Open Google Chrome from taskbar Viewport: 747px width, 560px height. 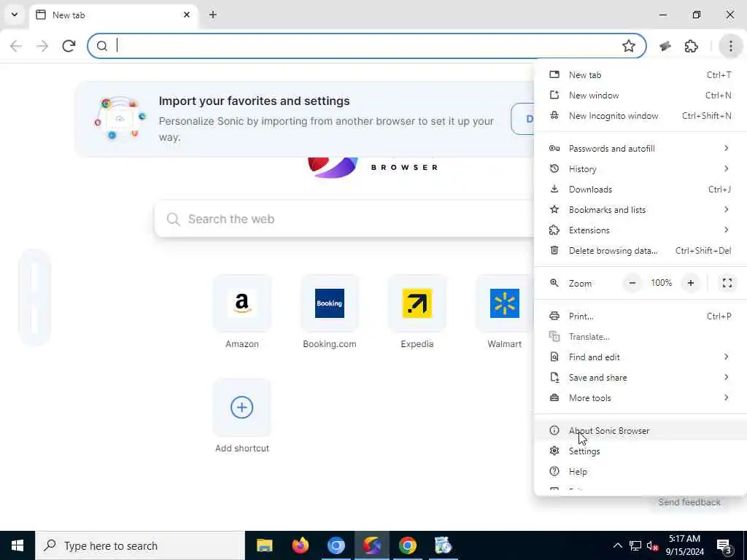point(407,545)
